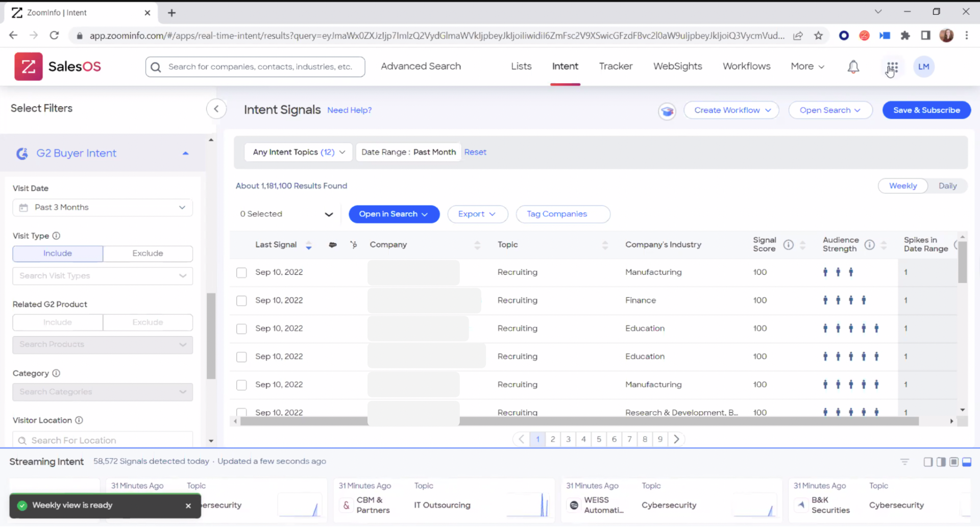The height and width of the screenshot is (530, 980).
Task: Click Save & Subscribe button
Action: [x=926, y=110]
